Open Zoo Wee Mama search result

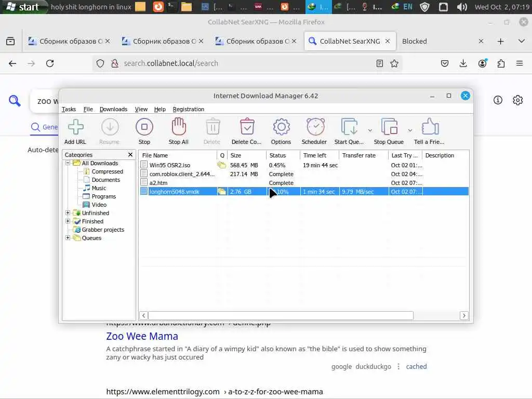(x=142, y=336)
